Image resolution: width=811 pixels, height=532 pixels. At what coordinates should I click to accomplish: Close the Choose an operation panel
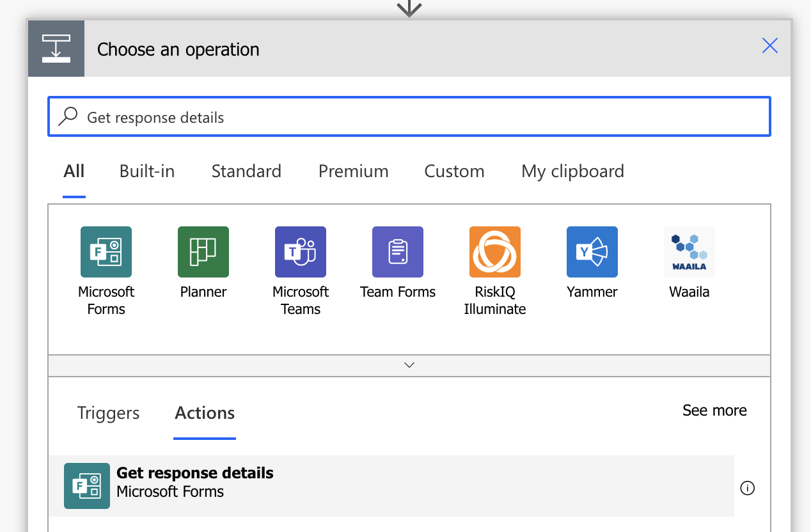[x=770, y=45]
